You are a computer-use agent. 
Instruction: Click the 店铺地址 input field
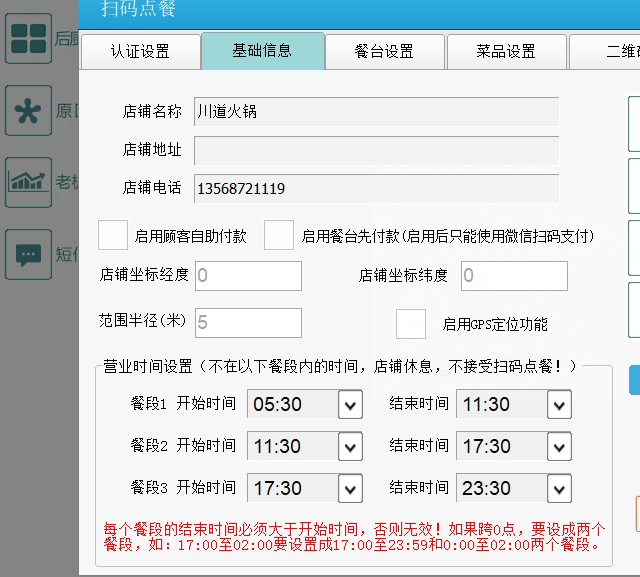[x=376, y=150]
